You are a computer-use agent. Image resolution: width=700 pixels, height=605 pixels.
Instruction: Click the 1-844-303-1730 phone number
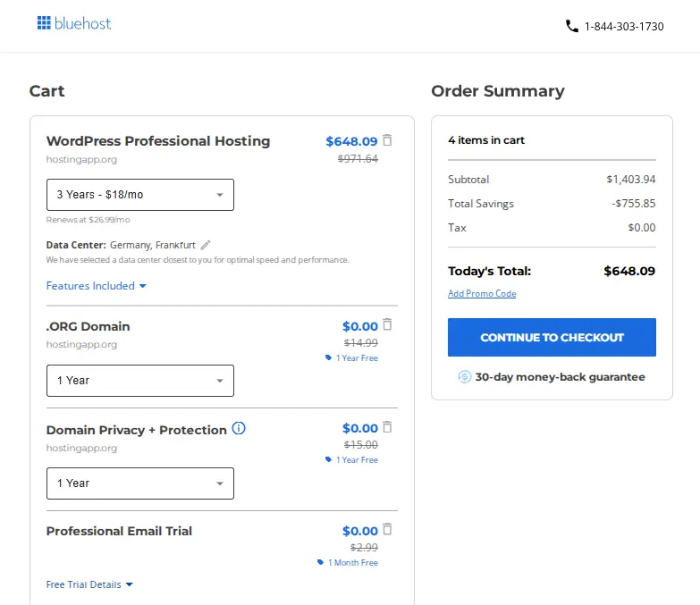(624, 27)
